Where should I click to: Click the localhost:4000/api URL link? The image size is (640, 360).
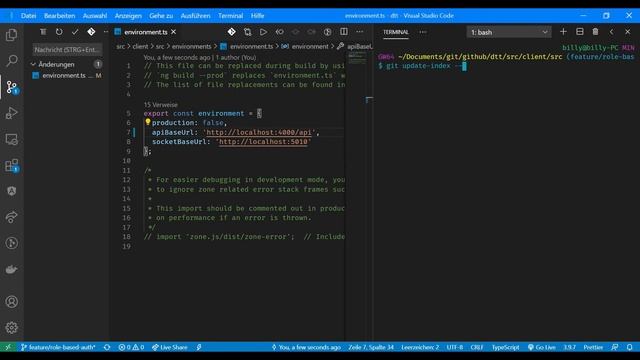tap(259, 132)
